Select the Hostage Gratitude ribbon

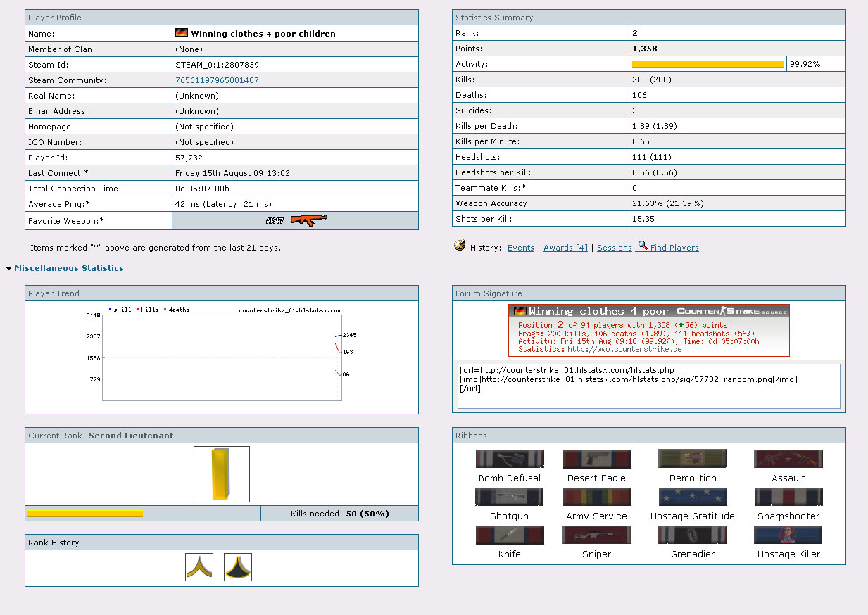[693, 497]
